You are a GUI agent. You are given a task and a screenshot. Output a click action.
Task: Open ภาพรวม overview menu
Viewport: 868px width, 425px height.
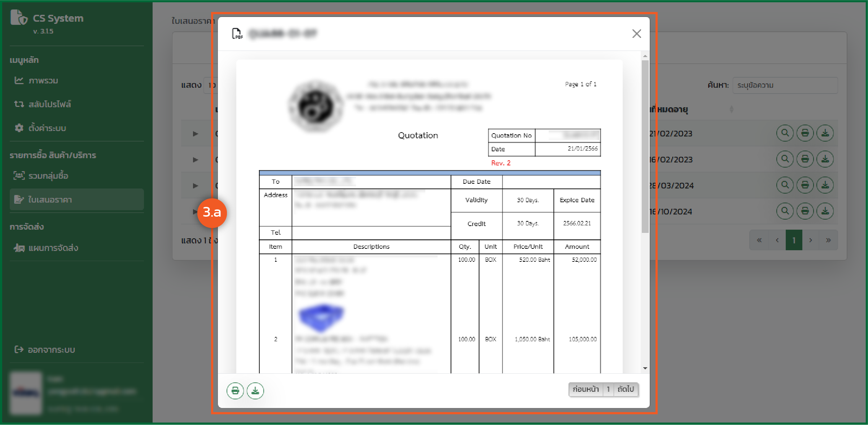[x=43, y=81]
